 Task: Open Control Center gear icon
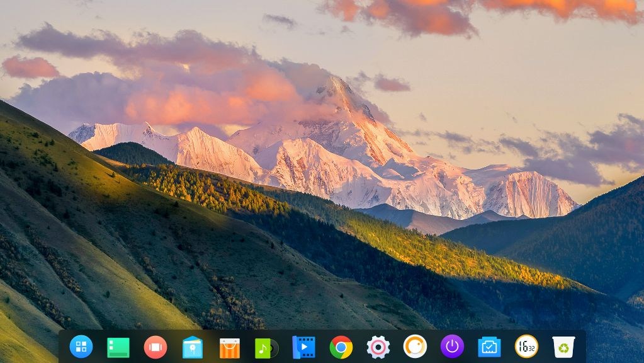click(x=378, y=347)
